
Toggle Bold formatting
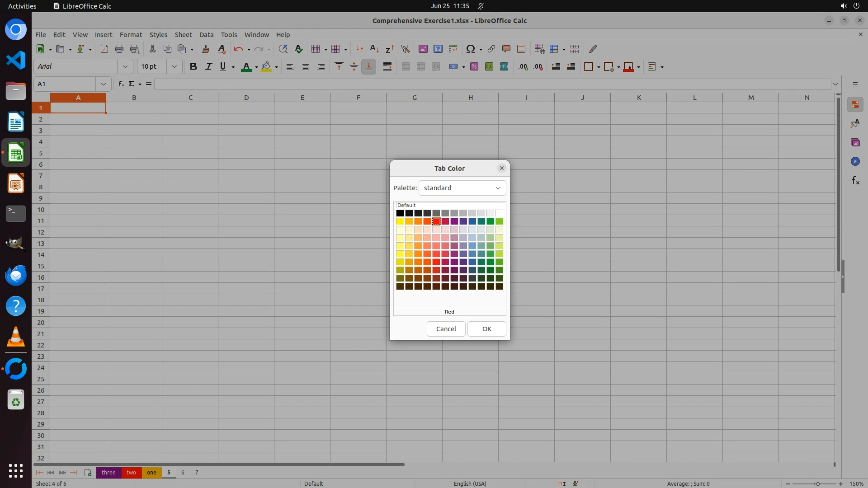pyautogui.click(x=193, y=66)
